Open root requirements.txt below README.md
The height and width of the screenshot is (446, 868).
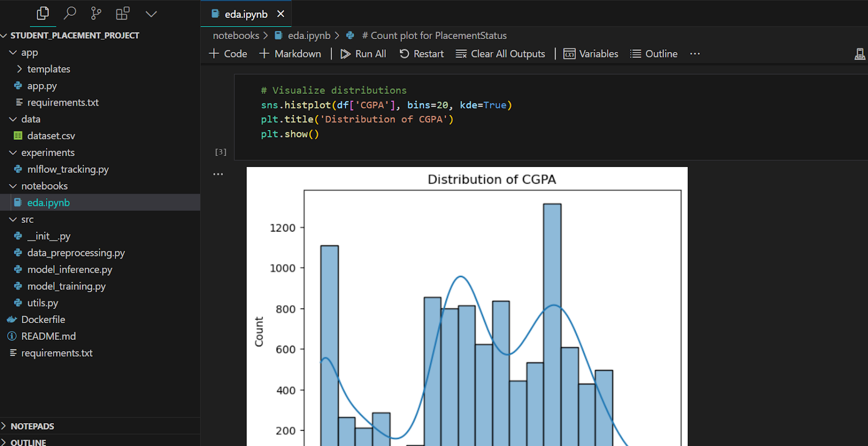100,353
